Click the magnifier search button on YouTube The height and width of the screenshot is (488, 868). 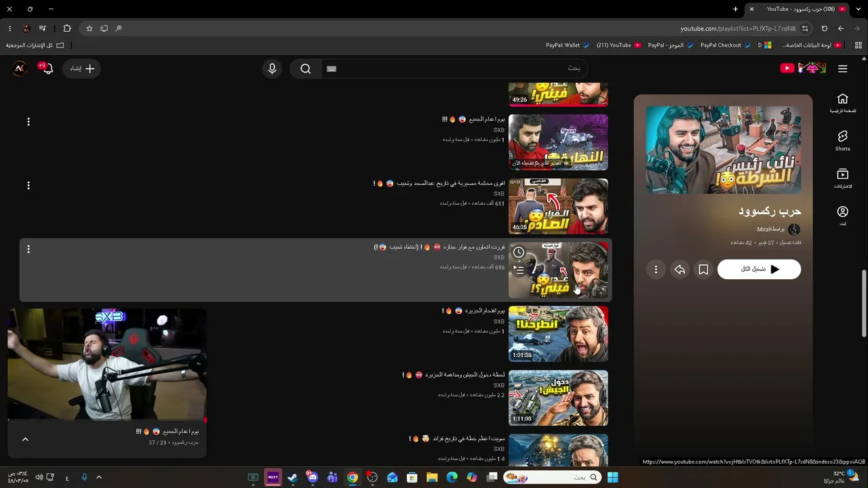tap(306, 68)
